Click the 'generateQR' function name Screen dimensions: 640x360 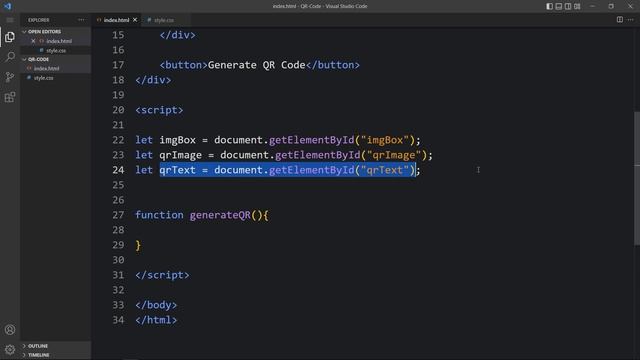[x=220, y=215]
